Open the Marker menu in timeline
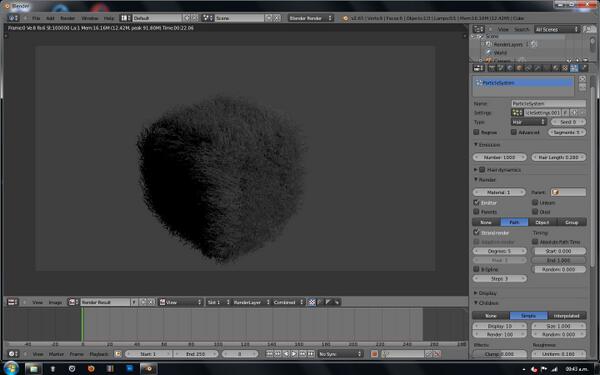Screen dimensions: 600x375 point(56,354)
